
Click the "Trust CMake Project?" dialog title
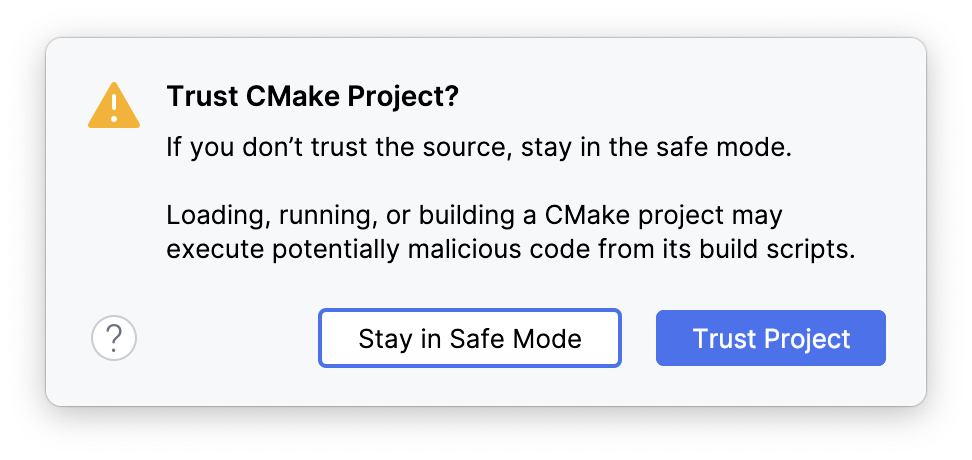click(x=312, y=98)
